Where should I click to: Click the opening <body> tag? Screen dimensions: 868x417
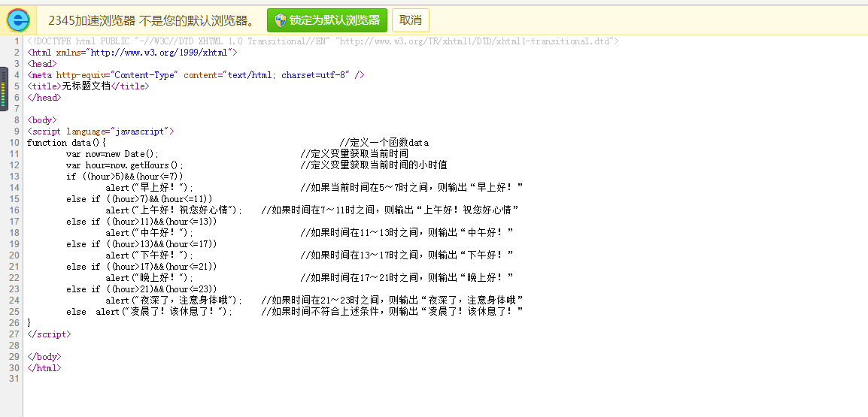point(41,120)
